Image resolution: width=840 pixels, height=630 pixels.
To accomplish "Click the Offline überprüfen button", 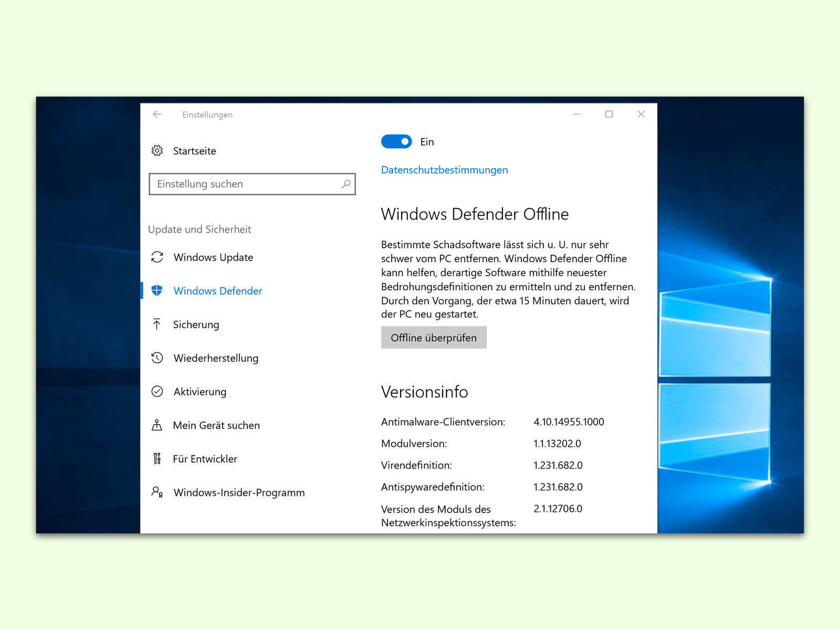I will click(x=434, y=338).
